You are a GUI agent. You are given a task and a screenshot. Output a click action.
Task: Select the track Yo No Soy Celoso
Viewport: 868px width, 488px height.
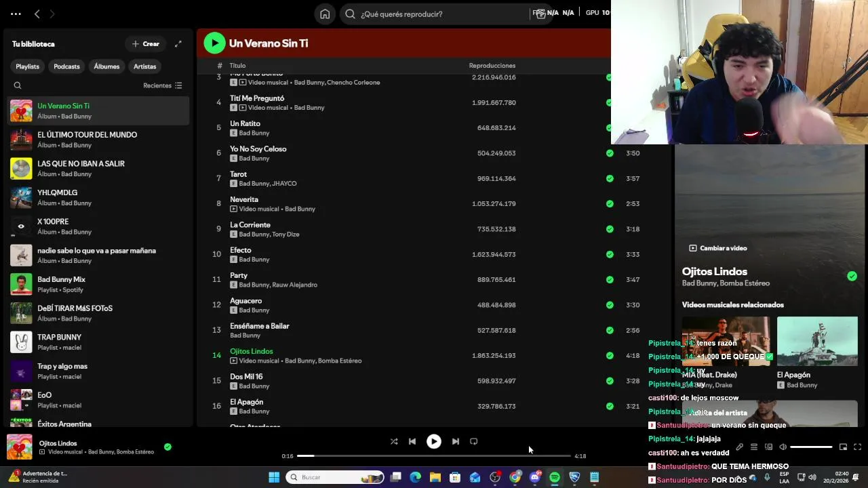pos(258,148)
